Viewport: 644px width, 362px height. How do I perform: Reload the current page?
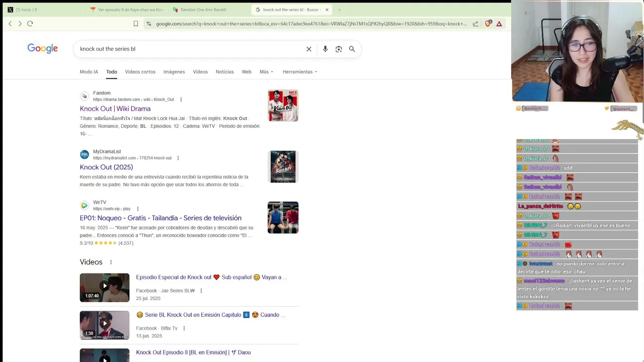[30, 24]
